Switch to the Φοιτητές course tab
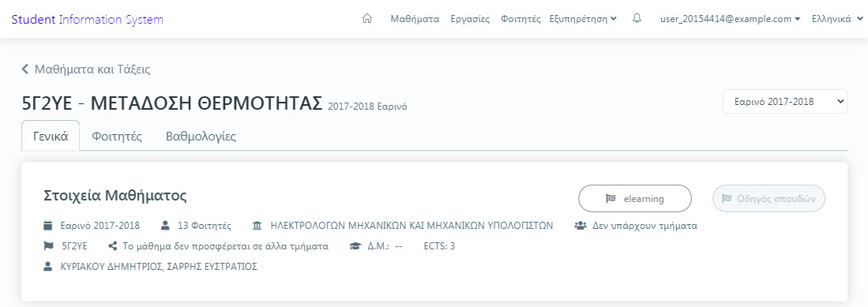Image resolution: width=868 pixels, height=307 pixels. (x=117, y=136)
